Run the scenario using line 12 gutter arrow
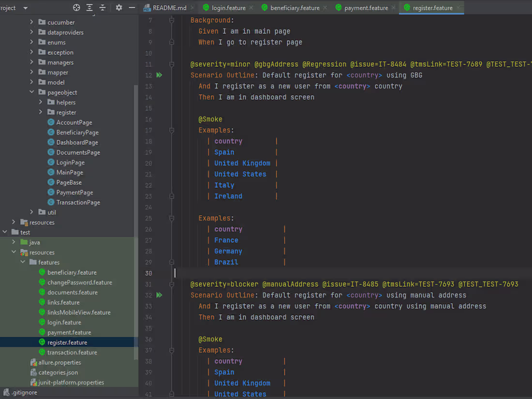The image size is (532, 399). pyautogui.click(x=160, y=75)
